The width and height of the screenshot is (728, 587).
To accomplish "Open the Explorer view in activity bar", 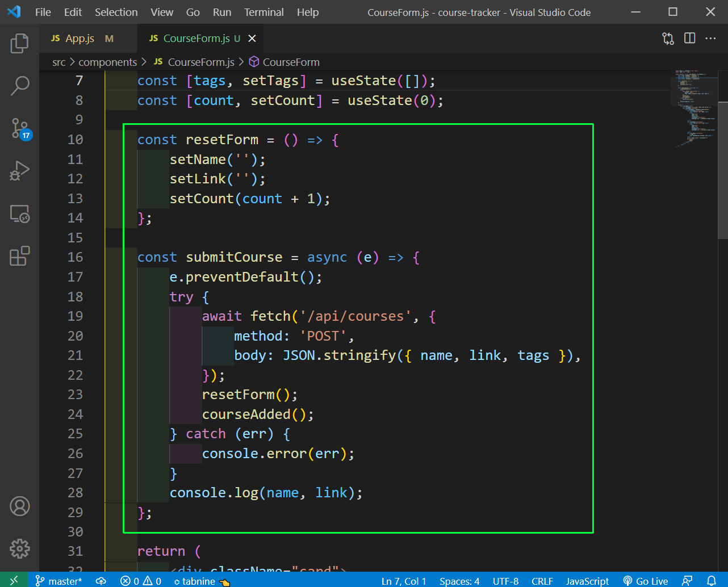I will [x=19, y=44].
